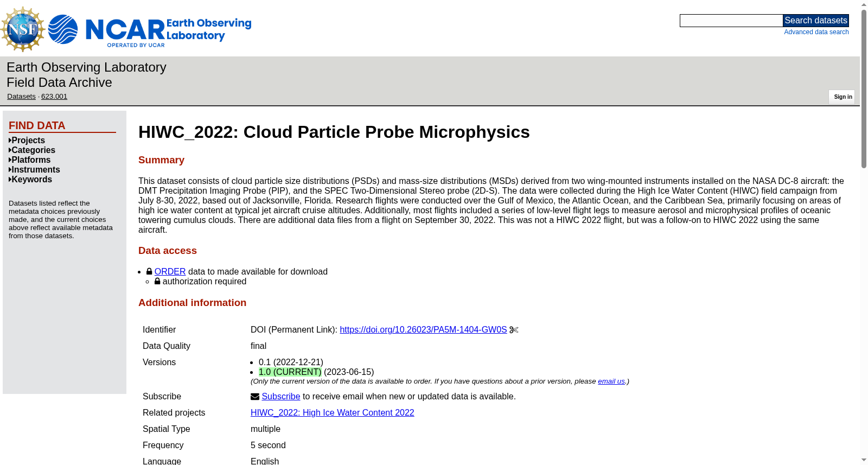Click the 'Identifier' row label
Viewport: 868px width, 465px height.
click(159, 330)
